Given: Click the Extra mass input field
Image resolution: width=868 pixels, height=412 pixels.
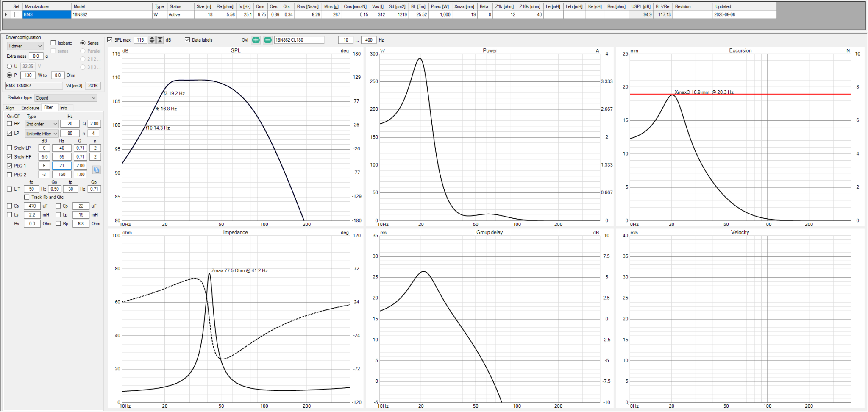Looking at the screenshot, I should 36,56.
